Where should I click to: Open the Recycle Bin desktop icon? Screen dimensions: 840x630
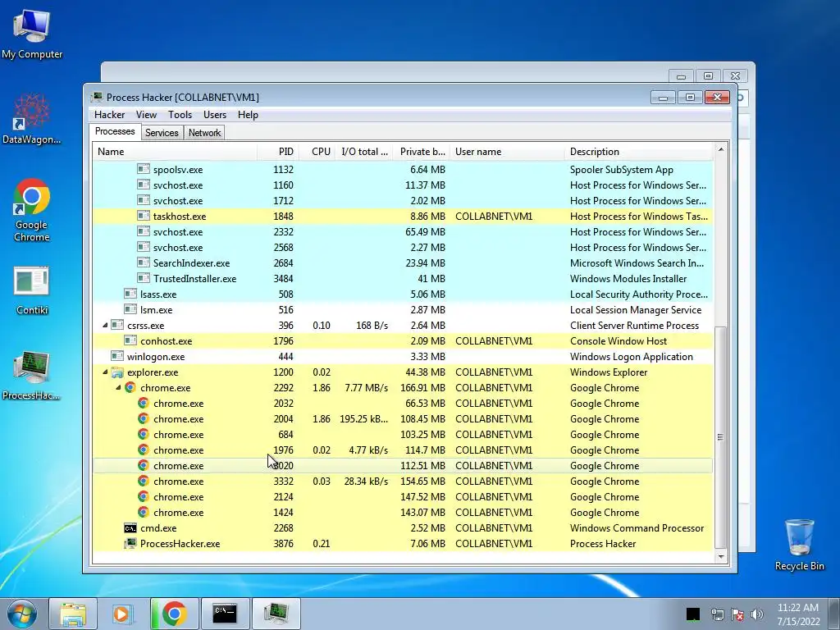pyautogui.click(x=799, y=545)
